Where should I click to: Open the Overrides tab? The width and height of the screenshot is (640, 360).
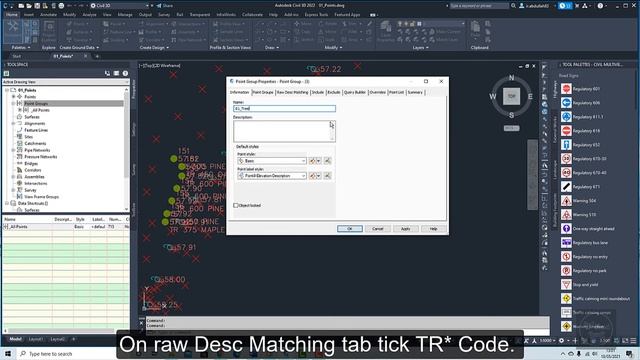tap(377, 93)
